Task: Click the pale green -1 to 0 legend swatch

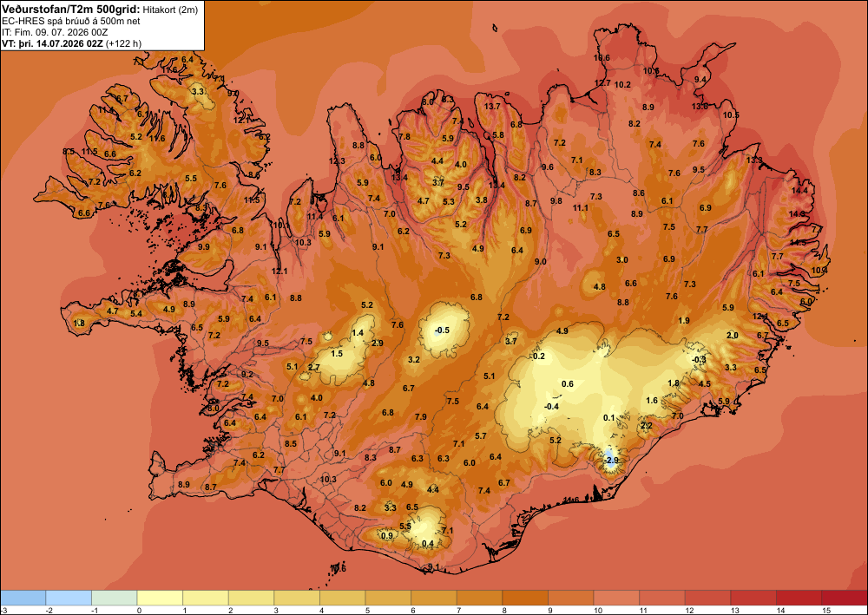Action: point(114,598)
